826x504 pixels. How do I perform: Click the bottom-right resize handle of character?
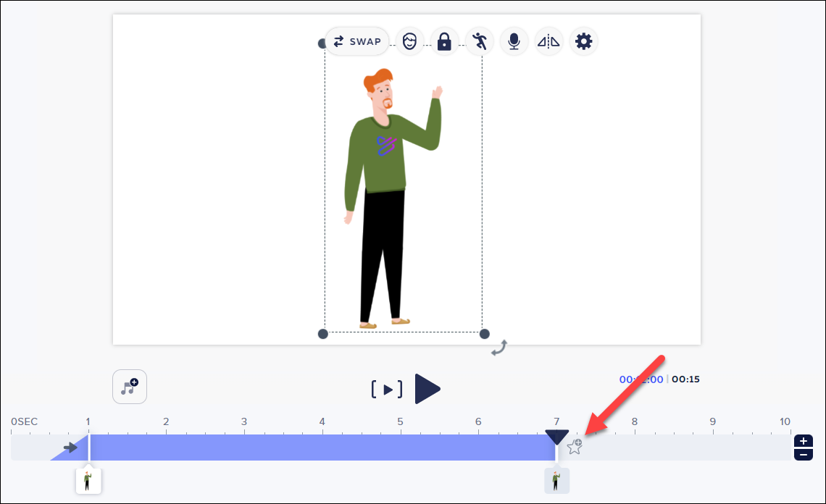pyautogui.click(x=485, y=334)
